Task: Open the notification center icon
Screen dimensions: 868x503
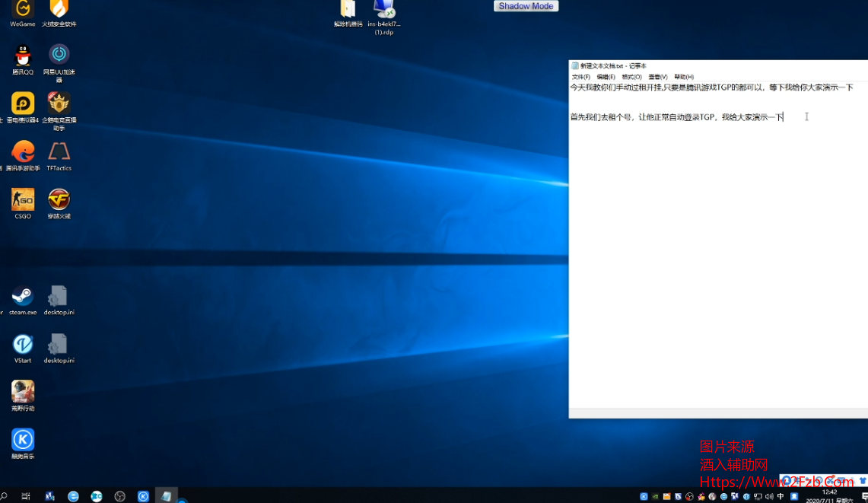Action: (864, 496)
